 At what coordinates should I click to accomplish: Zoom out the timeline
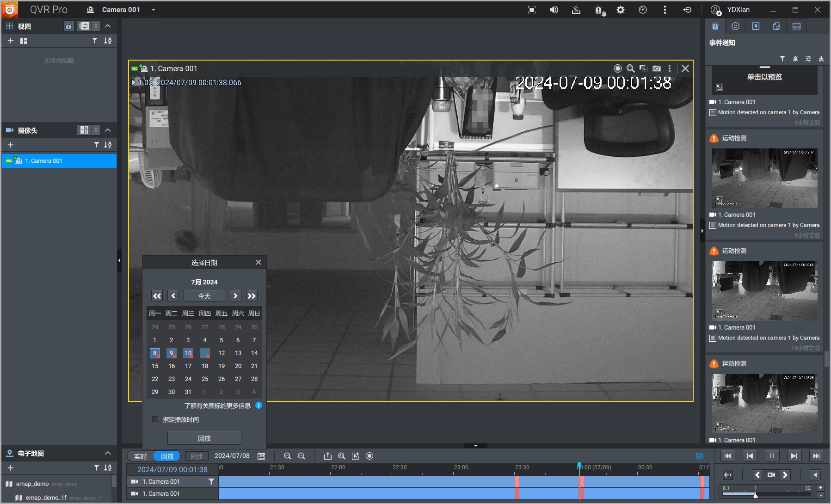click(302, 456)
